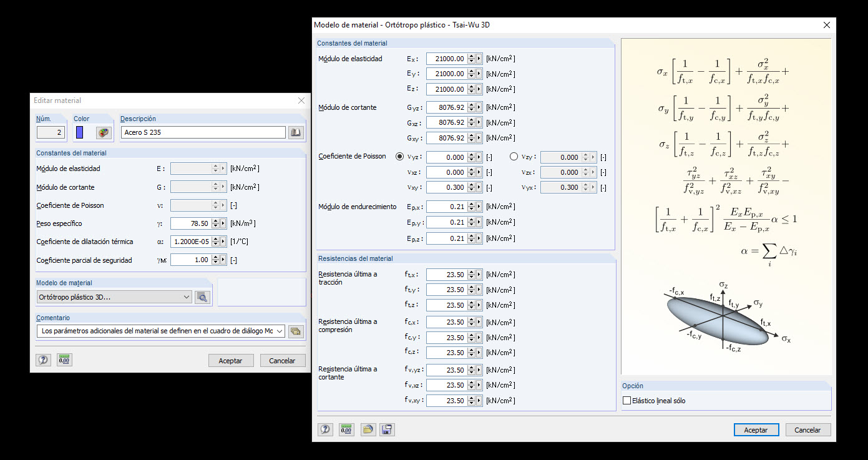Viewport: 868px width, 460px height.
Task: Open the color palette in Editar material
Action: (x=104, y=132)
